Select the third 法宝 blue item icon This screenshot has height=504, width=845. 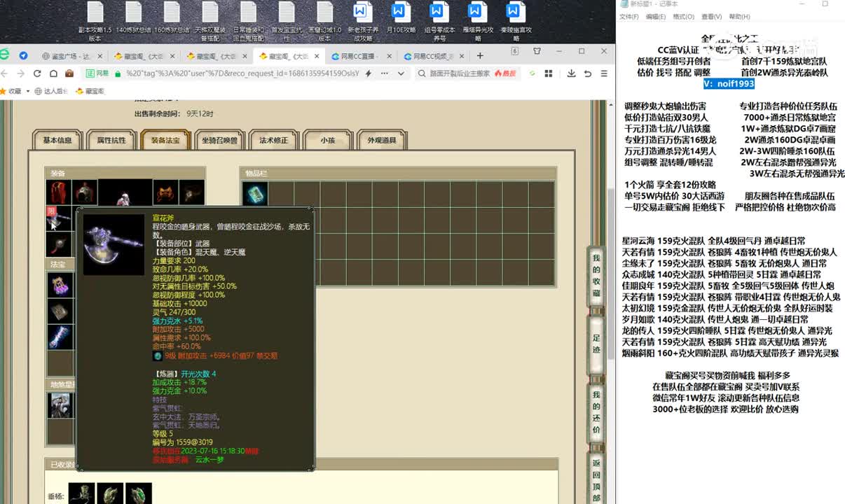point(60,337)
